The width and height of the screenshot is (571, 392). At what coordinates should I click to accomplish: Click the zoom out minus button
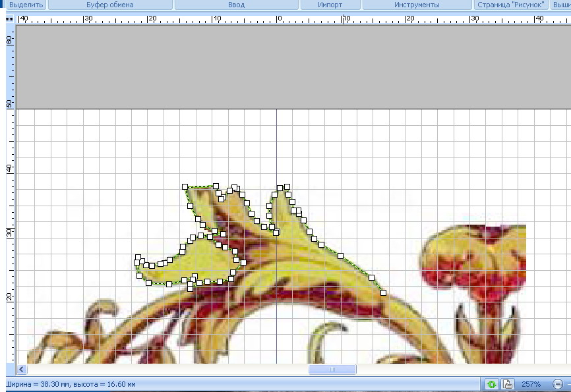coord(557,384)
